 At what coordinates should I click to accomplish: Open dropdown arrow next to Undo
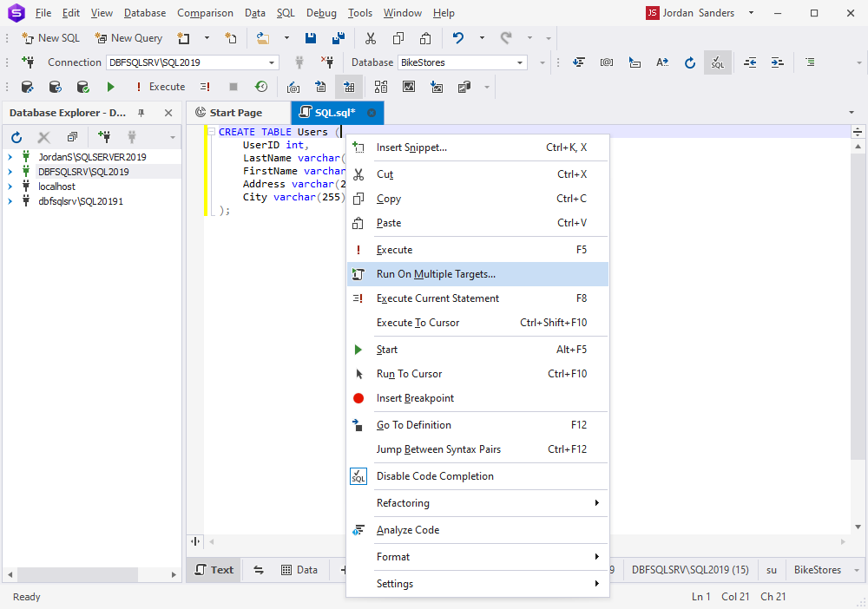point(482,38)
